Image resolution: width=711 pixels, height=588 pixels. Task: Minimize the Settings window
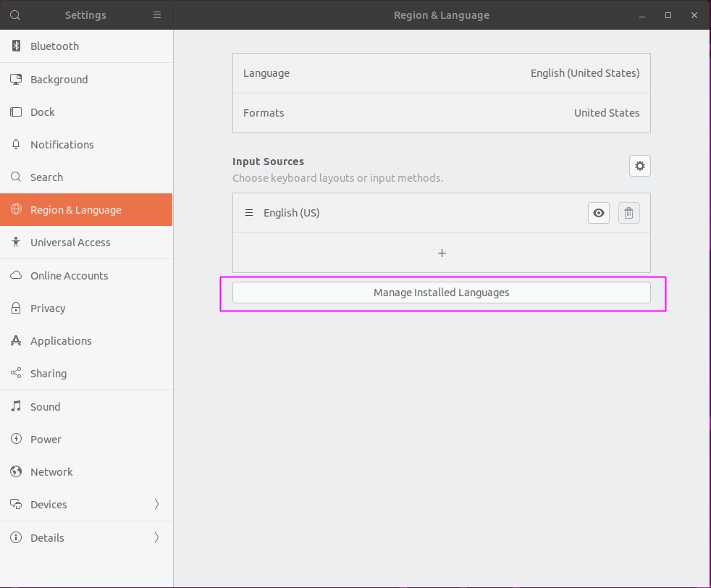pyautogui.click(x=642, y=15)
